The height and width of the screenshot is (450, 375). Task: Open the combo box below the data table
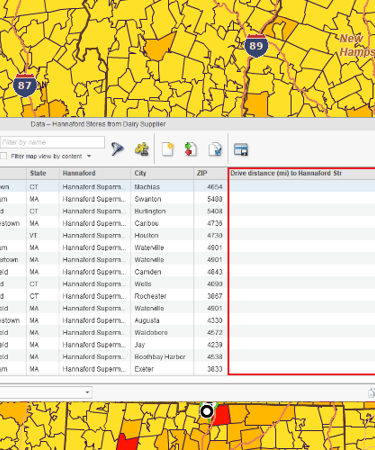(x=46, y=392)
